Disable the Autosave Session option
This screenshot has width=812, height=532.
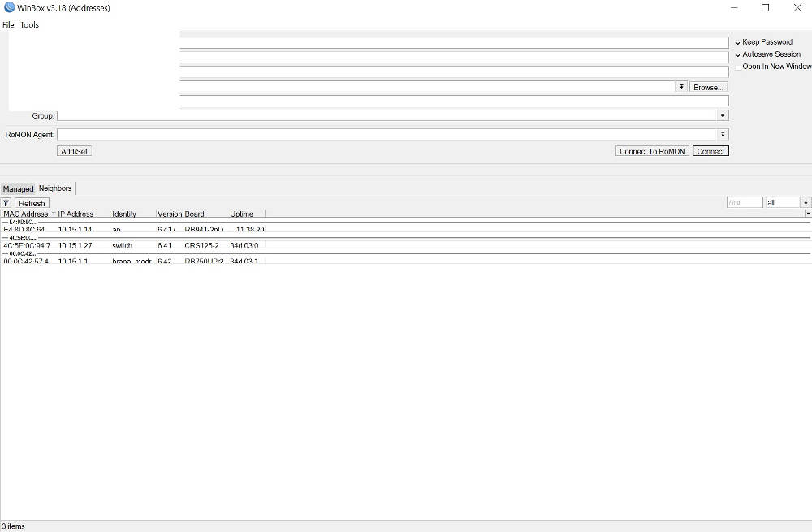click(738, 54)
